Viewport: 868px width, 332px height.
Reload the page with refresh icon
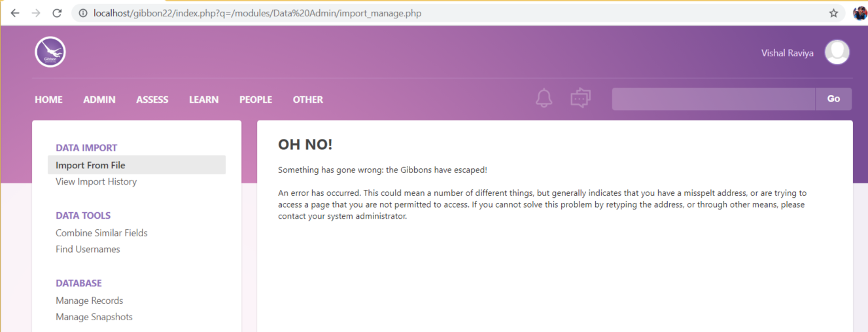coord(57,13)
